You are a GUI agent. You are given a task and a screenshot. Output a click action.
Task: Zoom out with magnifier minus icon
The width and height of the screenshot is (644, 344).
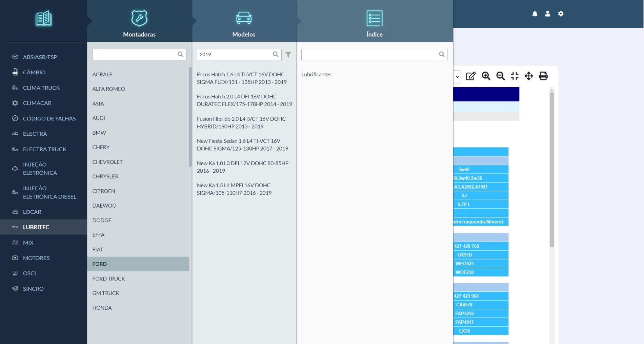point(500,76)
